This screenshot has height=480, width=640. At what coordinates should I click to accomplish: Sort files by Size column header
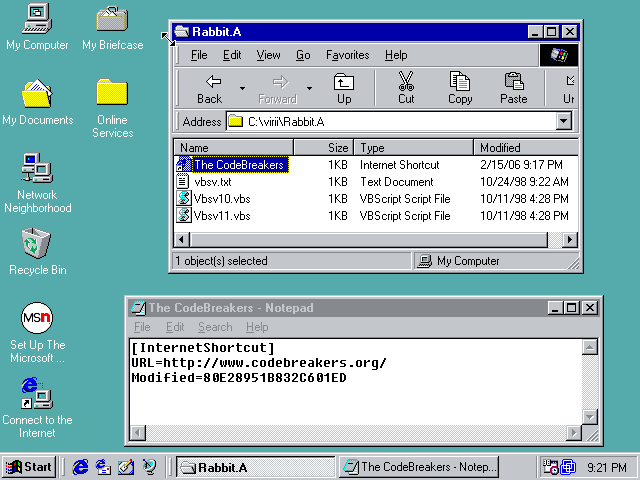point(323,147)
